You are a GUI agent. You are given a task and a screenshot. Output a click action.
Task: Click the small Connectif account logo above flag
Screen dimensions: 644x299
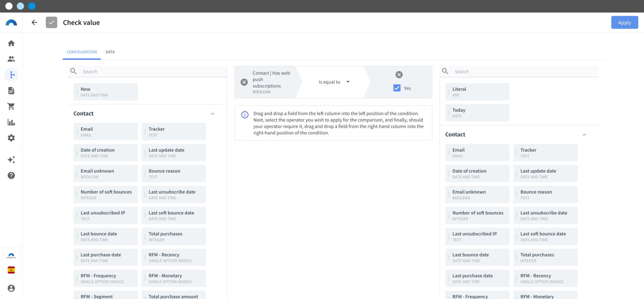click(11, 256)
